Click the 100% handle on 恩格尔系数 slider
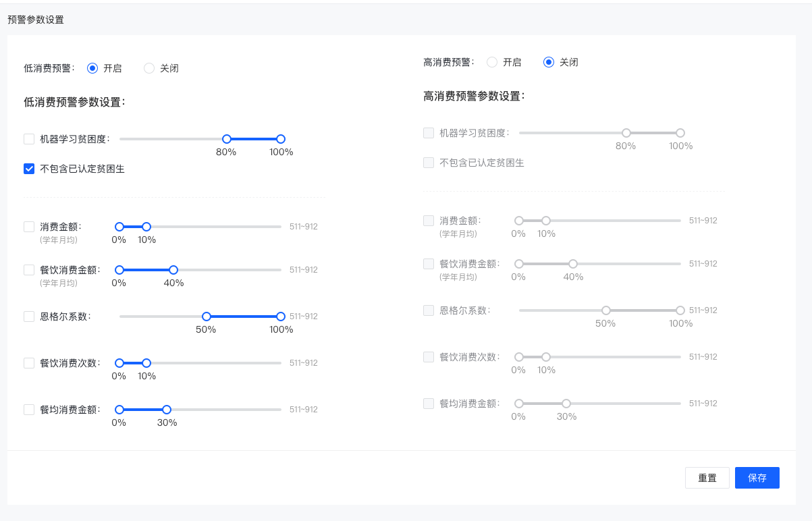The width and height of the screenshot is (812, 521). [281, 316]
